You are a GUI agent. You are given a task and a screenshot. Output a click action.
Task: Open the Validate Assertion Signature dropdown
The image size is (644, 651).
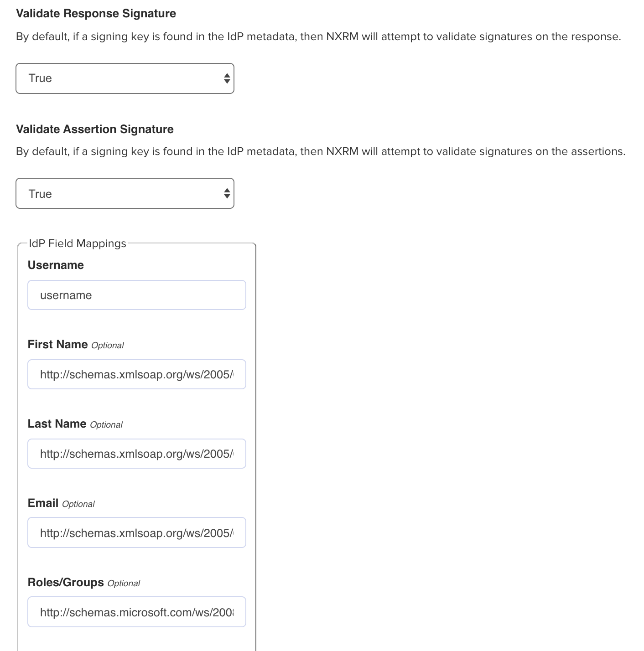point(125,194)
